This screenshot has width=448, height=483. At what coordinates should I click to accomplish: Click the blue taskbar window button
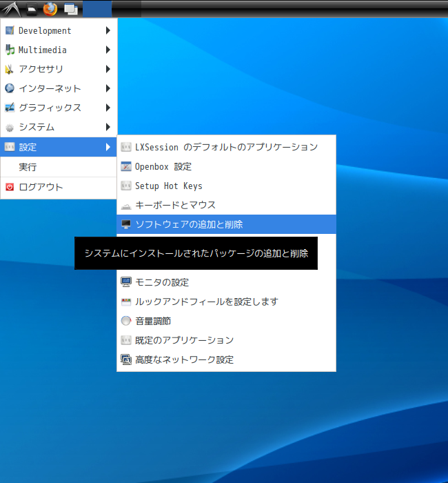[97, 8]
